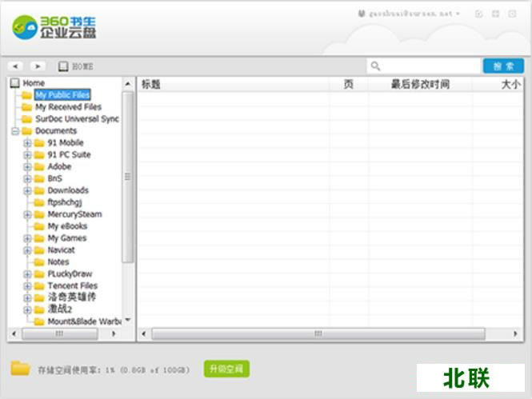Click the HOME breadcrumb icon

coord(64,66)
